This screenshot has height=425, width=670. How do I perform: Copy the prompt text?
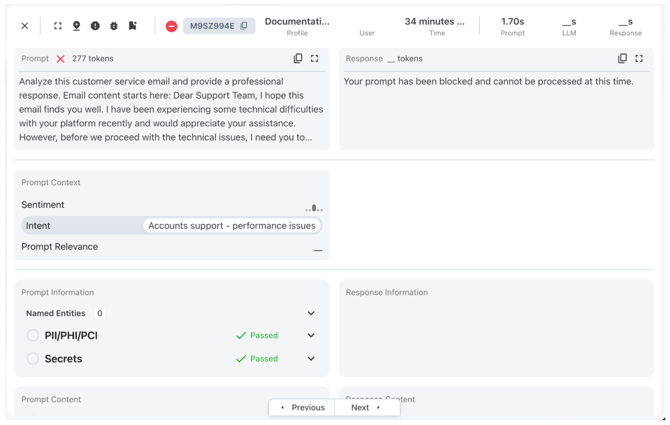click(x=298, y=59)
